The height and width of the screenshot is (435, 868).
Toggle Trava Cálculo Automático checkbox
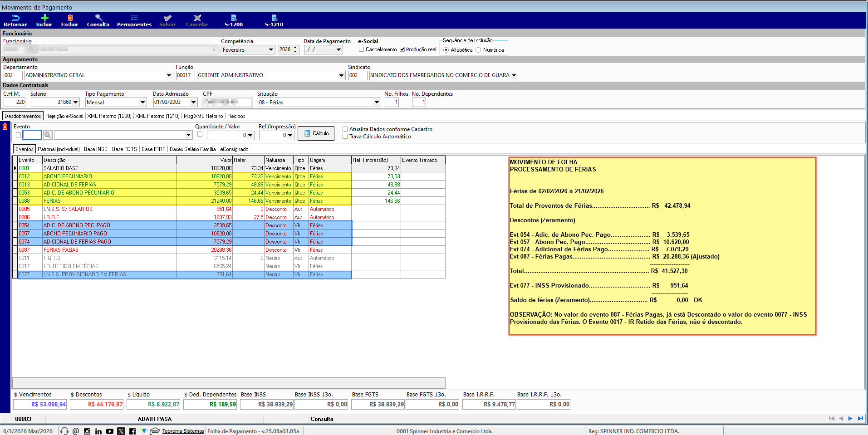click(345, 137)
